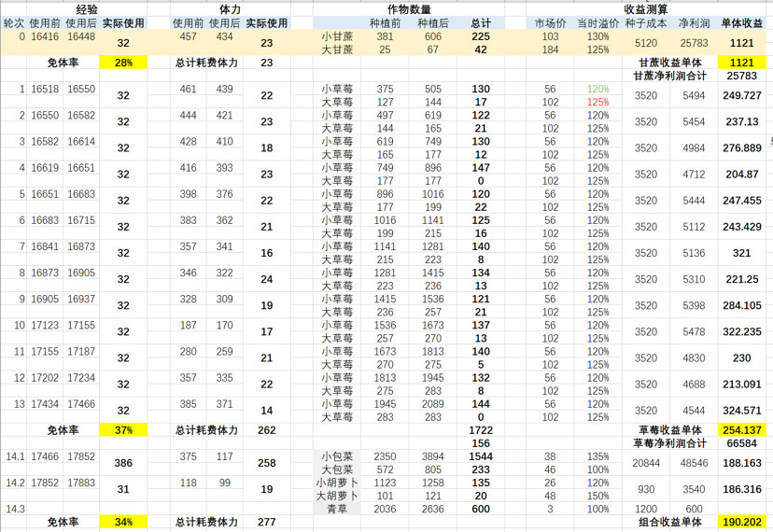Select the 1544 小包菜 total cell
This screenshot has width=773, height=532.
pyautogui.click(x=481, y=456)
